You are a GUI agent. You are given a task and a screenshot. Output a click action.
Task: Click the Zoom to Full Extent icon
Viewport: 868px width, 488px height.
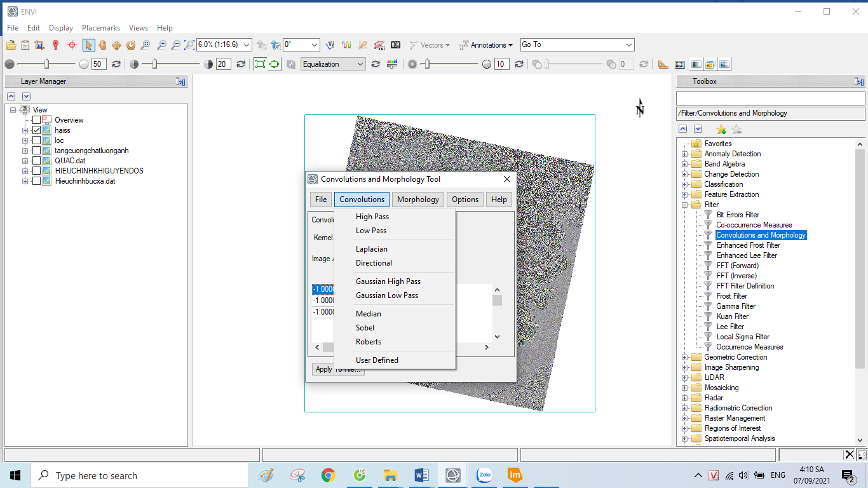coord(189,45)
